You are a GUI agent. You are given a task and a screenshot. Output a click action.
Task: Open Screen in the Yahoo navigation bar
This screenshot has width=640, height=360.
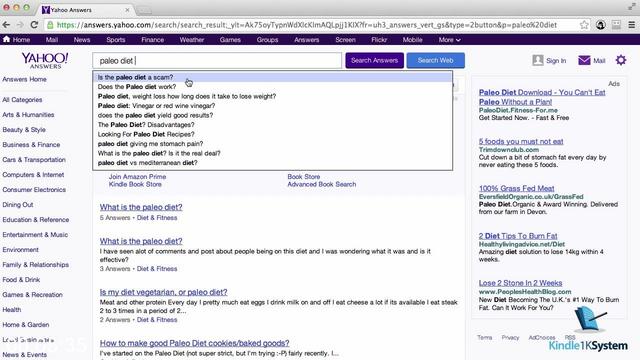coord(345,40)
